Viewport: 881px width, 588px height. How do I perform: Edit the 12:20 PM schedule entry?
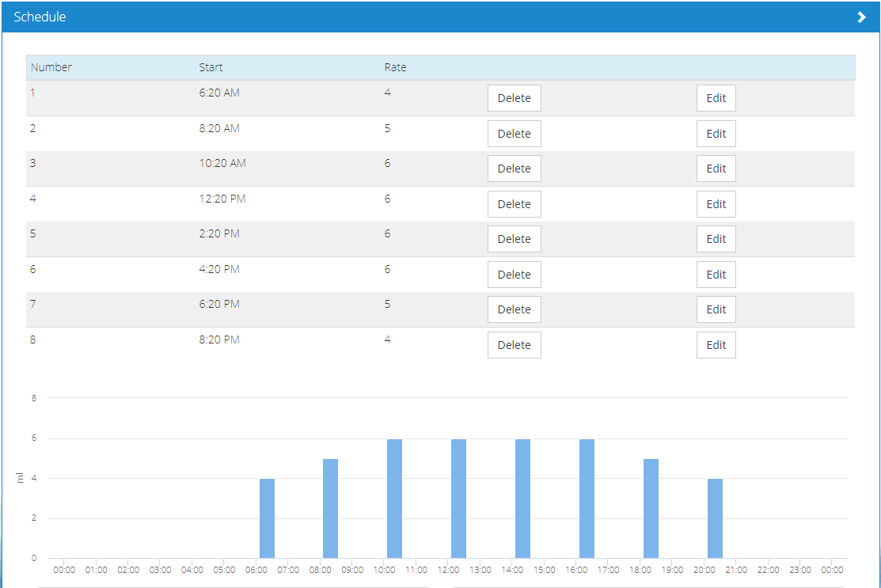716,204
